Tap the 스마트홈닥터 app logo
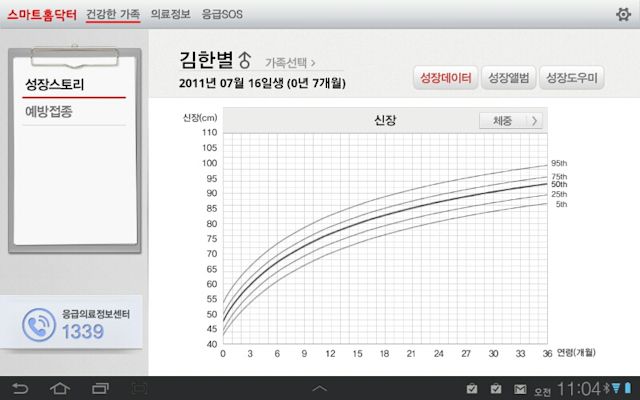The height and width of the screenshot is (400, 640). click(x=42, y=15)
